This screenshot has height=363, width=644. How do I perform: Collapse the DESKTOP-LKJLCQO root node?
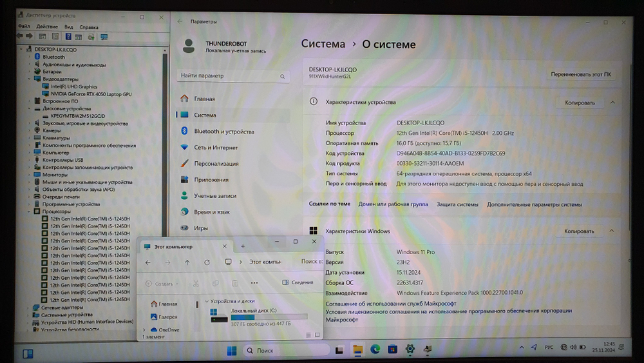21,49
